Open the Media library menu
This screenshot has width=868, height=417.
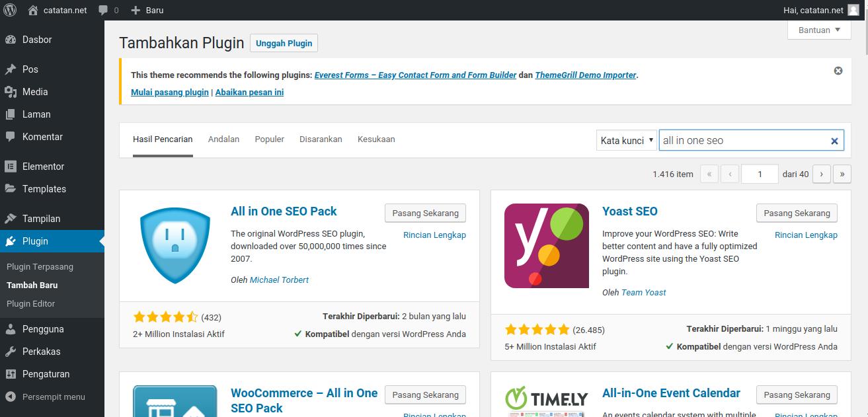[35, 92]
